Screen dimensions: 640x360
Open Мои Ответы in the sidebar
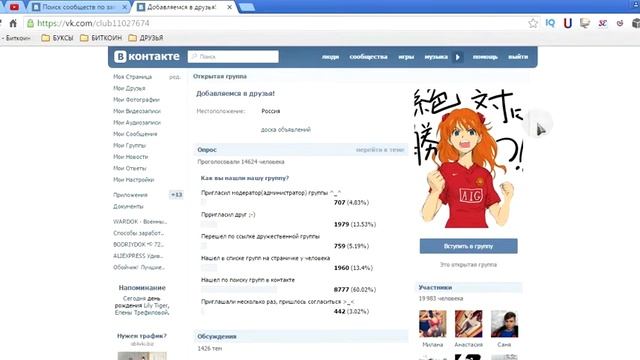point(130,168)
